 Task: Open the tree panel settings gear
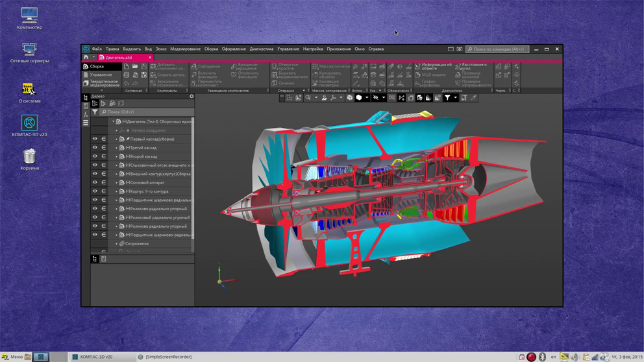click(191, 96)
